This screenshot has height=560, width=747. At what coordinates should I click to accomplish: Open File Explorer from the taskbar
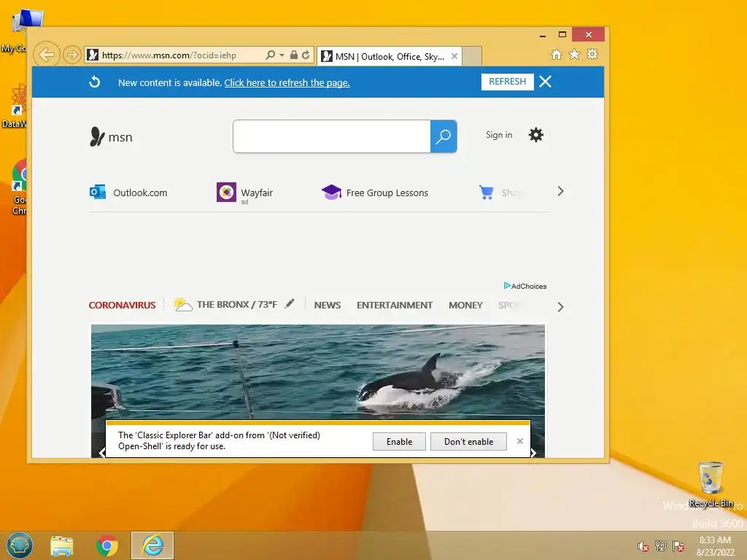[x=62, y=545]
